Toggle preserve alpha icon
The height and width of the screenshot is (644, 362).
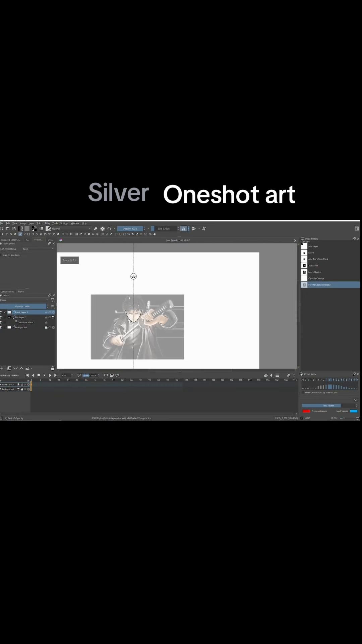coord(103,228)
